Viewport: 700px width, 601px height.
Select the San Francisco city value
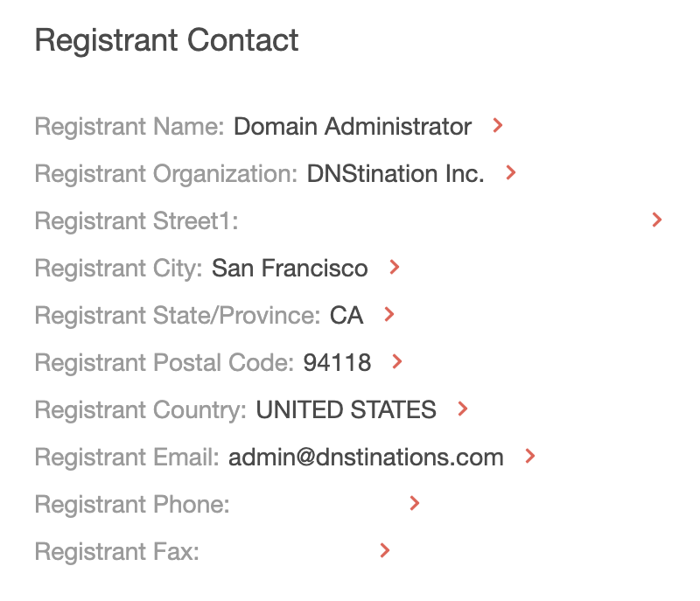pos(290,269)
